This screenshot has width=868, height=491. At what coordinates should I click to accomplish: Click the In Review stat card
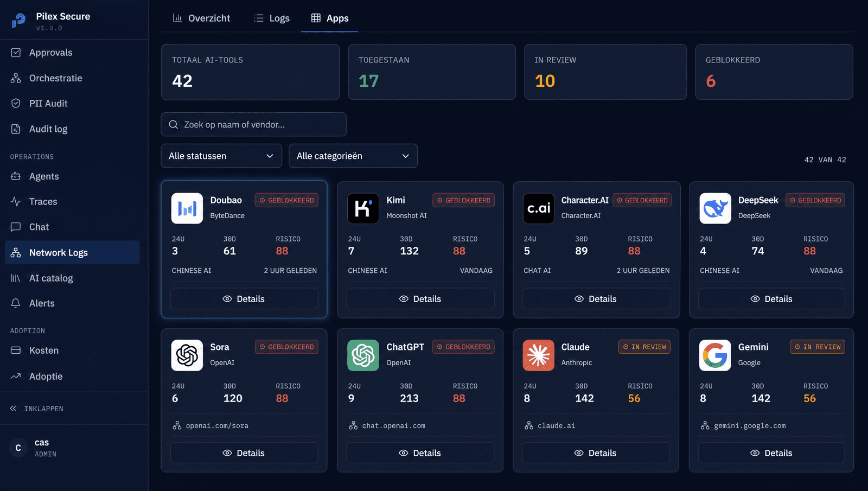point(605,72)
